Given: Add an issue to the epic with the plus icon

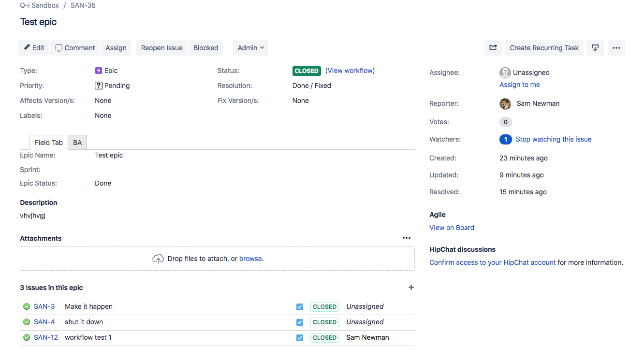Looking at the screenshot, I should point(411,288).
